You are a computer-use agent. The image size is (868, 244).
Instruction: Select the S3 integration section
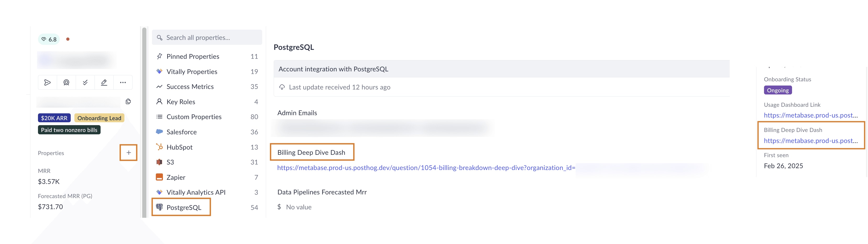pyautogui.click(x=170, y=162)
